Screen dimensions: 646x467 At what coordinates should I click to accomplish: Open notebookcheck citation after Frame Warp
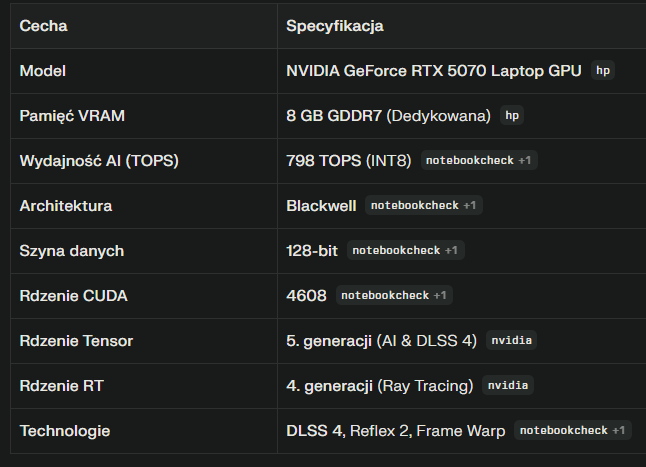point(572,430)
